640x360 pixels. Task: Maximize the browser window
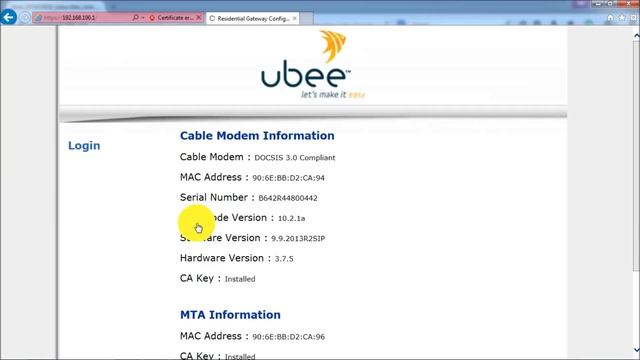coord(610,3)
